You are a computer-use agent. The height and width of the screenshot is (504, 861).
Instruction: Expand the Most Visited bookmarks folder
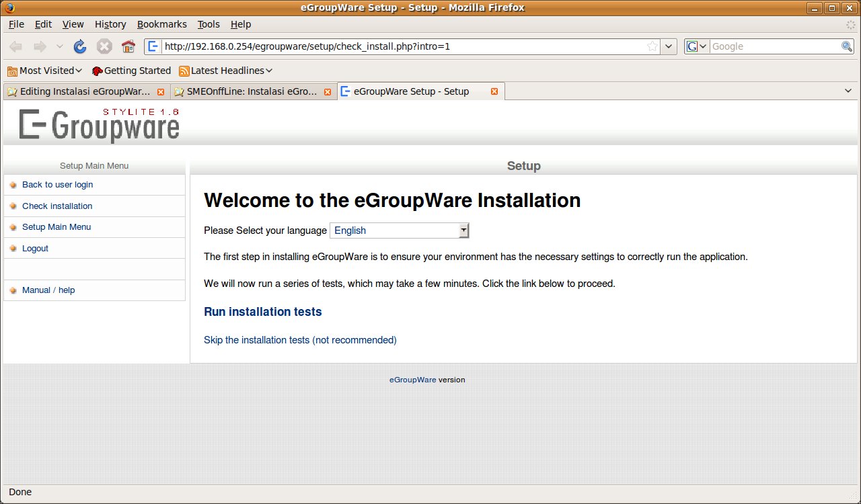click(44, 71)
